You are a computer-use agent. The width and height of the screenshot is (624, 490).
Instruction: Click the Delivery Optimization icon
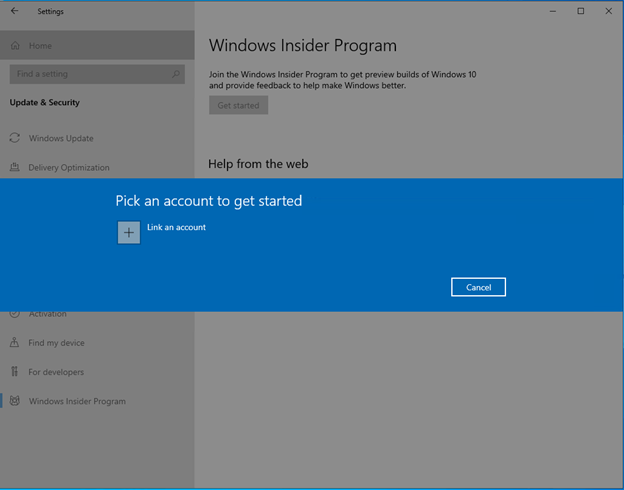pos(14,167)
